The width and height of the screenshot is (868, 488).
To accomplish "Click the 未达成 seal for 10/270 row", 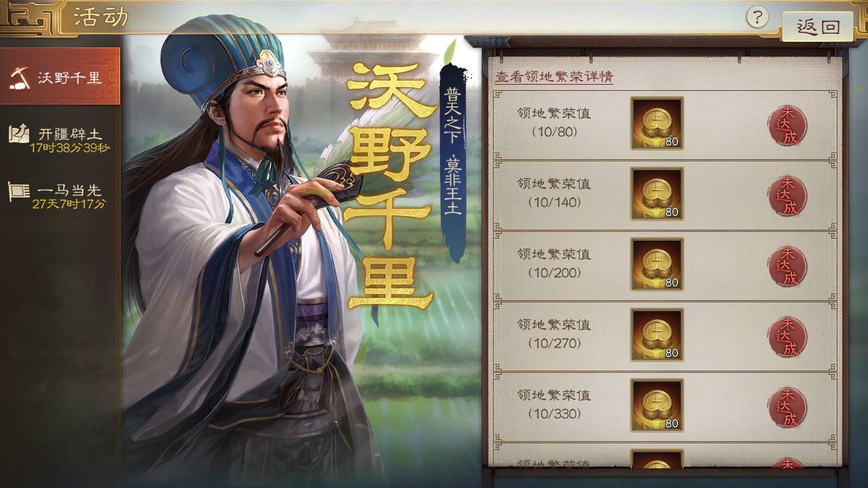I will tap(787, 337).
